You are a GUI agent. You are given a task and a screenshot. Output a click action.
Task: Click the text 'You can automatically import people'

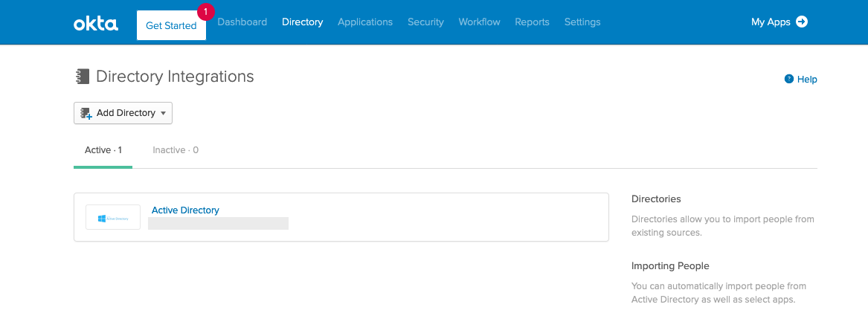[708, 286]
